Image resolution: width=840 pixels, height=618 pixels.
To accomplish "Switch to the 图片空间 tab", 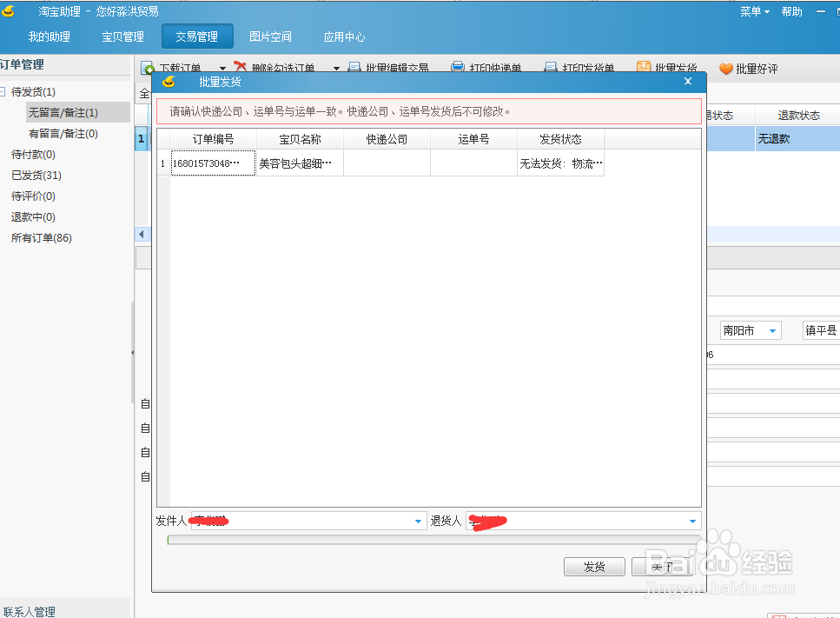I will coord(270,37).
